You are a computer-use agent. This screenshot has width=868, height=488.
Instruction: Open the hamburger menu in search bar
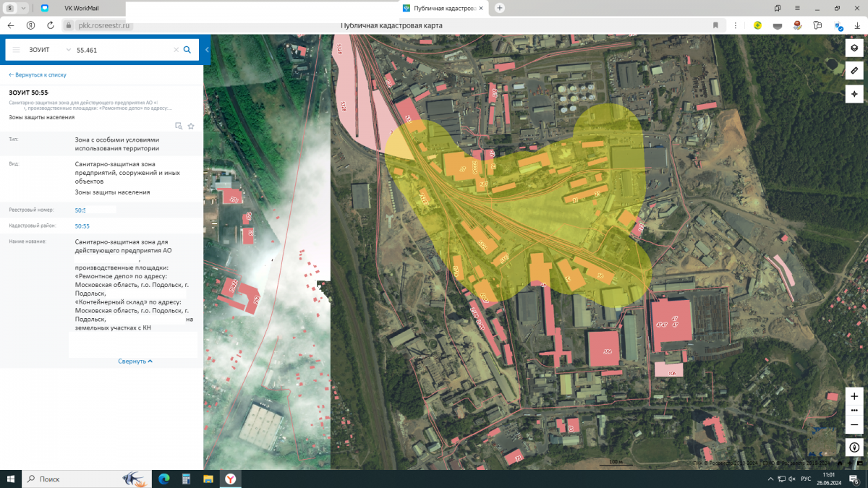[16, 50]
